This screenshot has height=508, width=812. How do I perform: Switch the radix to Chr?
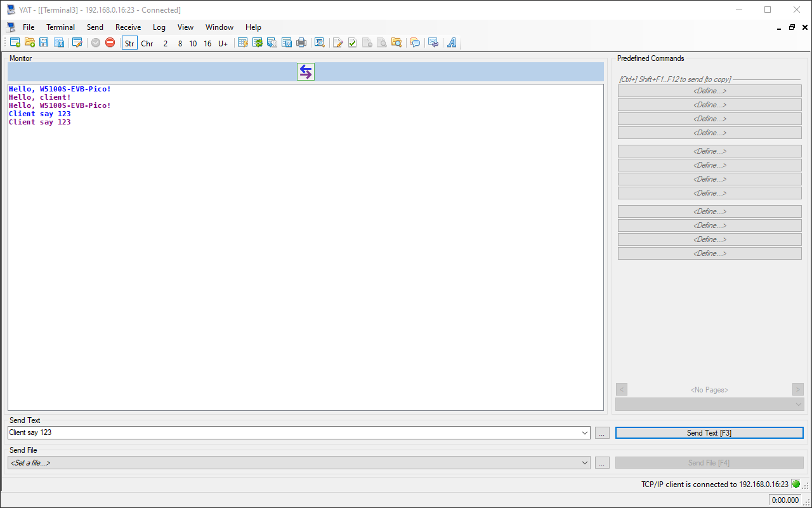(x=147, y=43)
